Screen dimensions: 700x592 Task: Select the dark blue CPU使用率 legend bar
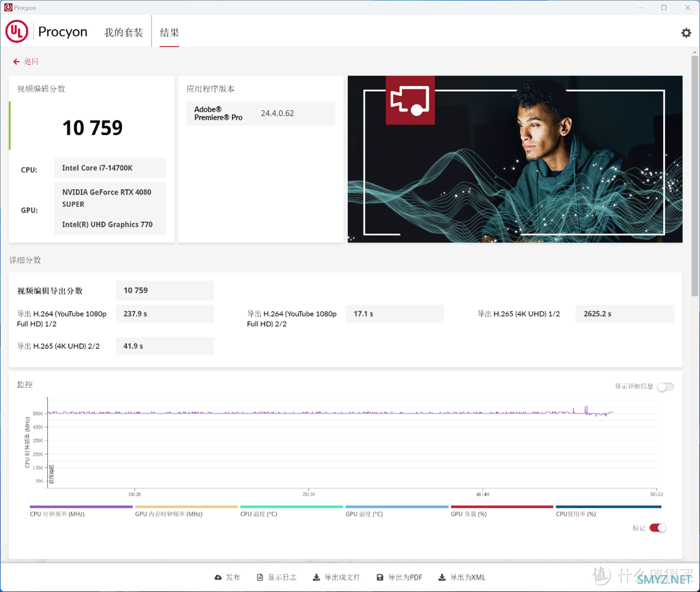[x=609, y=506]
